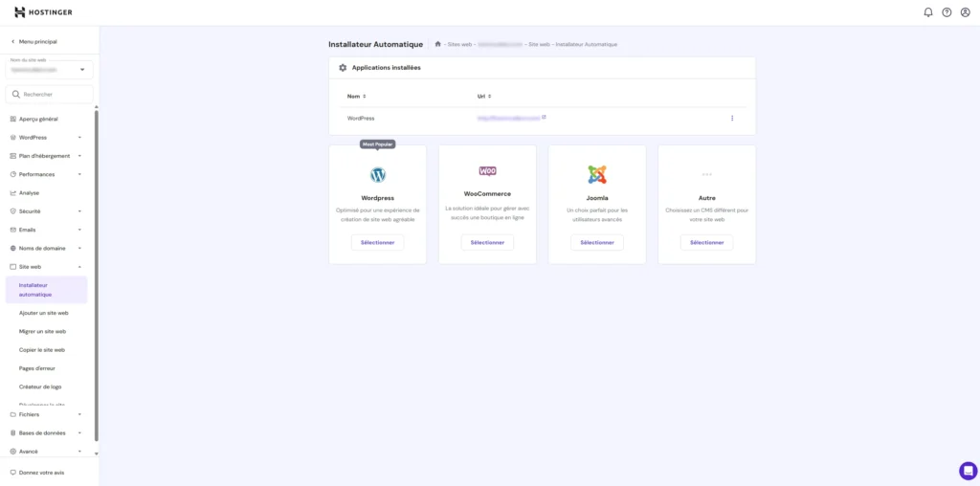Click the Sites web breadcrumb link
The image size is (980, 486).
tap(459, 44)
